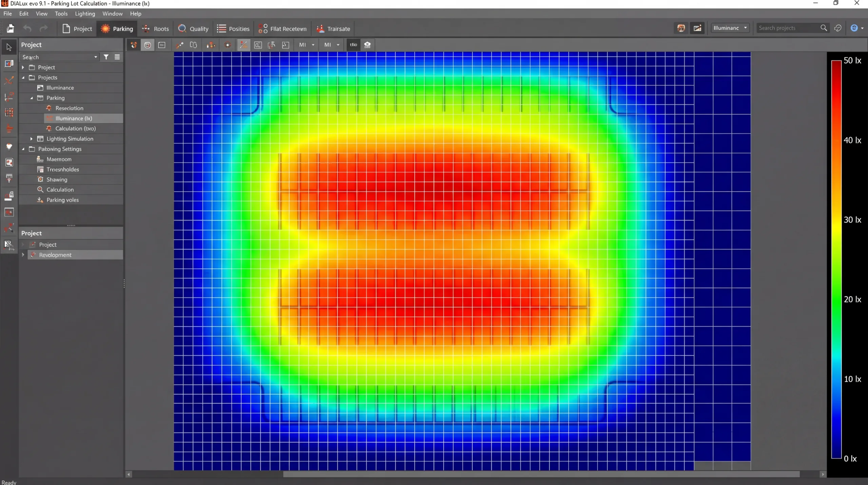The image size is (868, 485).
Task: Click the calculator print icon in left sidebar
Action: [x=9, y=196]
